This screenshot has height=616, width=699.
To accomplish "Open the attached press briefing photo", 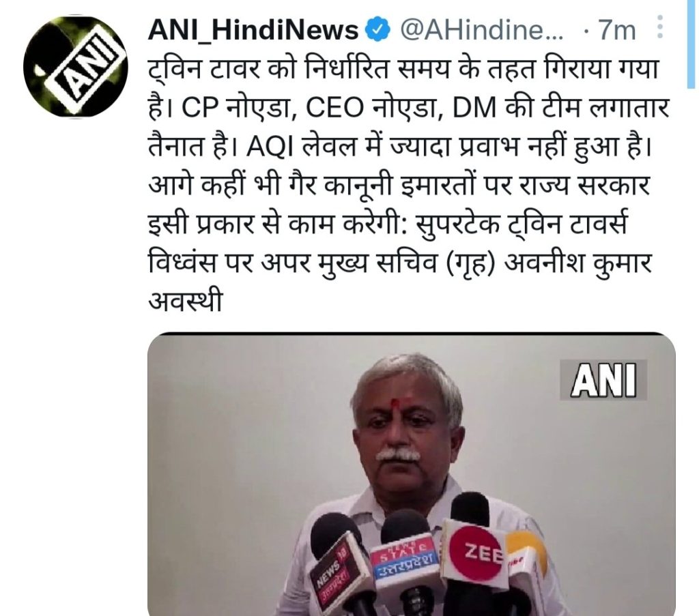I will coord(412,474).
